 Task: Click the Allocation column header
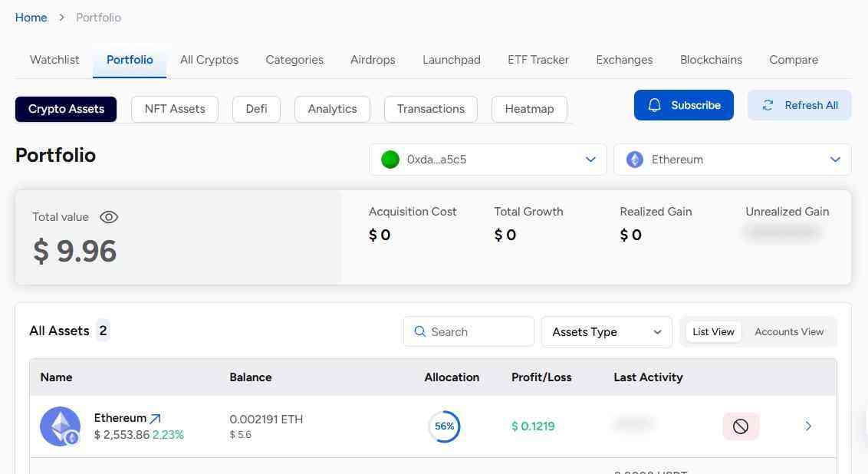452,377
